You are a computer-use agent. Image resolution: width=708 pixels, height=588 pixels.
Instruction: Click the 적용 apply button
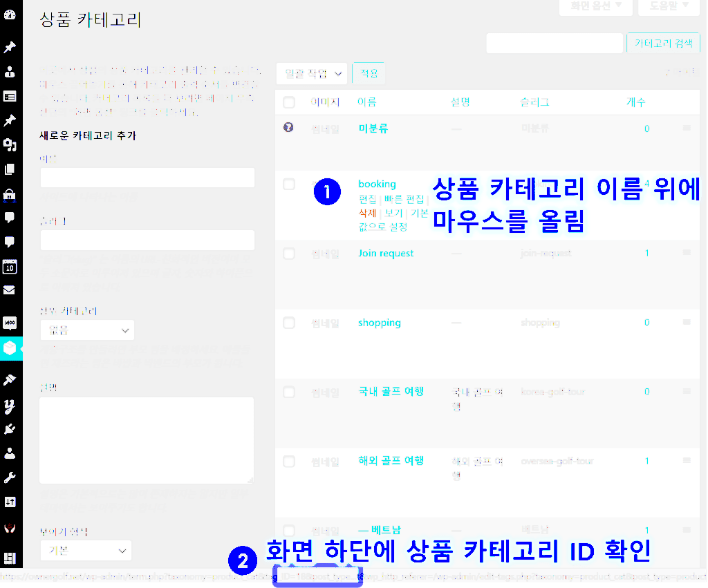coord(369,73)
